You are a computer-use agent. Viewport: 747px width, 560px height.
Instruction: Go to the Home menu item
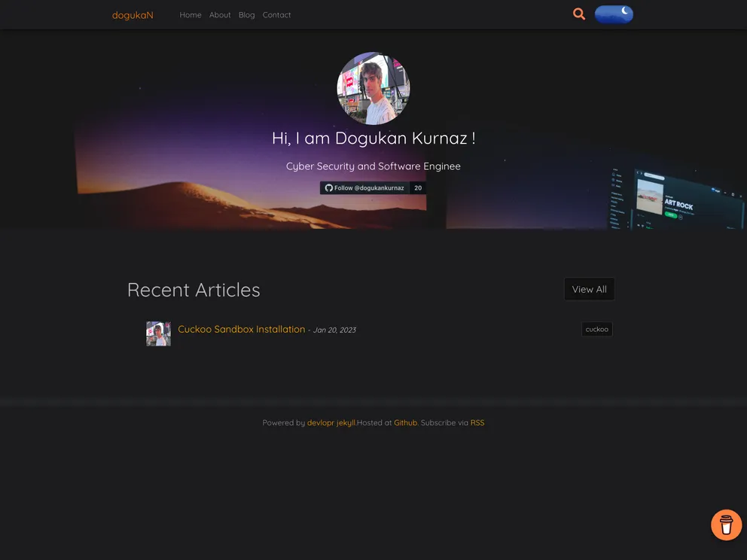(191, 15)
